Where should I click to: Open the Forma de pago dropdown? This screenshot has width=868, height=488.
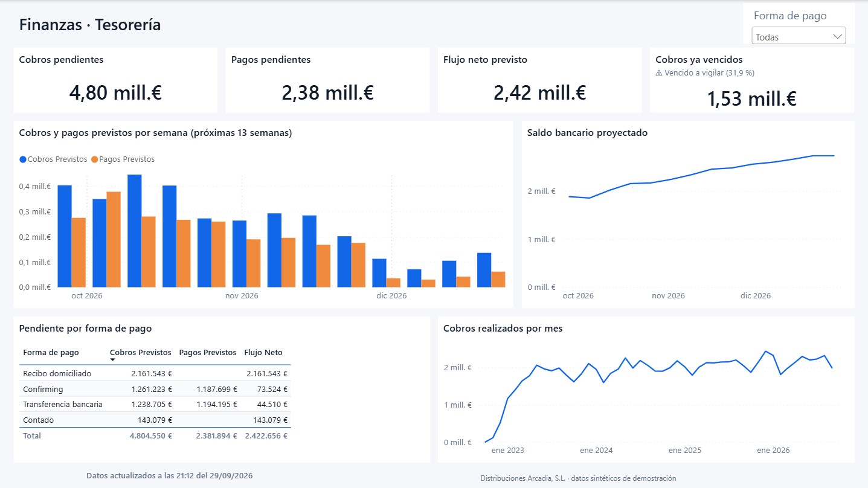[x=799, y=36]
